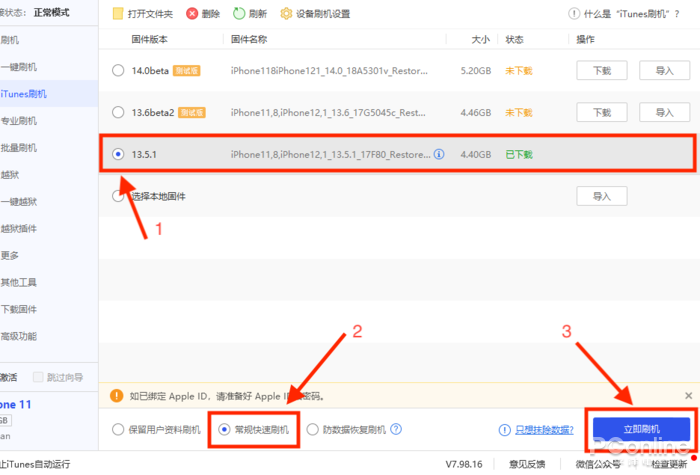The height and width of the screenshot is (475, 700).
Task: Open iTunes刷机 in the sidebar
Action: pyautogui.click(x=23, y=94)
